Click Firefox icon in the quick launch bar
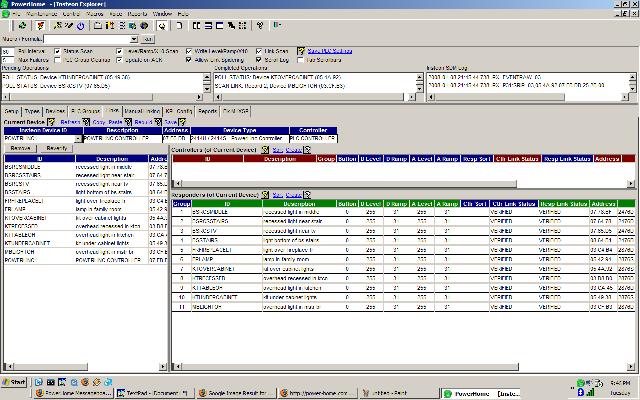The image size is (640, 400). tap(85, 382)
